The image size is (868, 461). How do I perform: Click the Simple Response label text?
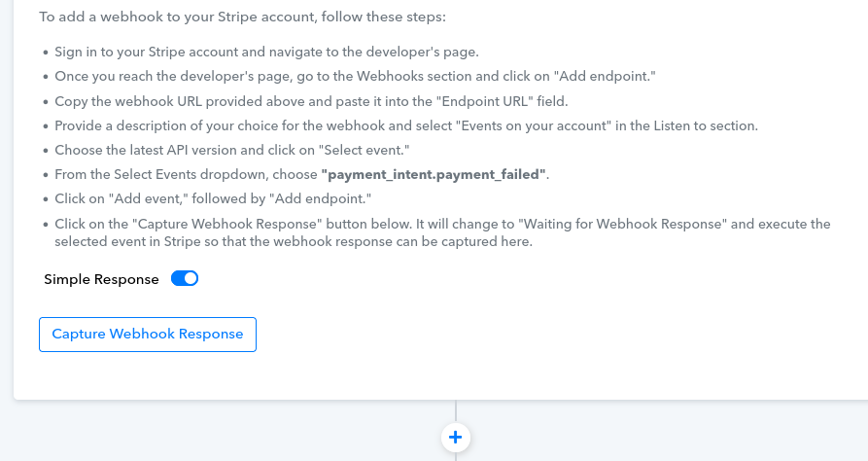point(101,279)
